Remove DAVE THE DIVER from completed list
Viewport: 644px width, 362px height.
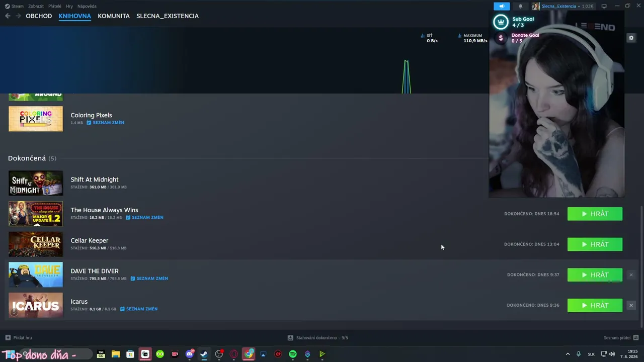pyautogui.click(x=631, y=275)
